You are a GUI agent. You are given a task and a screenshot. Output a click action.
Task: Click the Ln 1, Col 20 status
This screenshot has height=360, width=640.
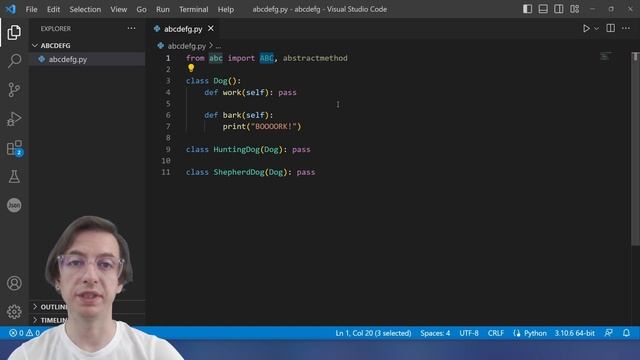pos(373,333)
